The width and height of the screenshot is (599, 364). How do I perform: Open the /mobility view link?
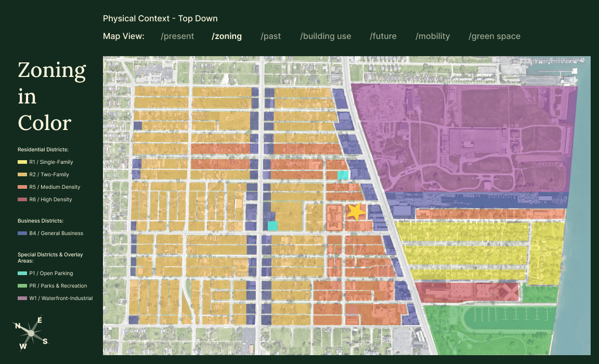[x=433, y=36]
